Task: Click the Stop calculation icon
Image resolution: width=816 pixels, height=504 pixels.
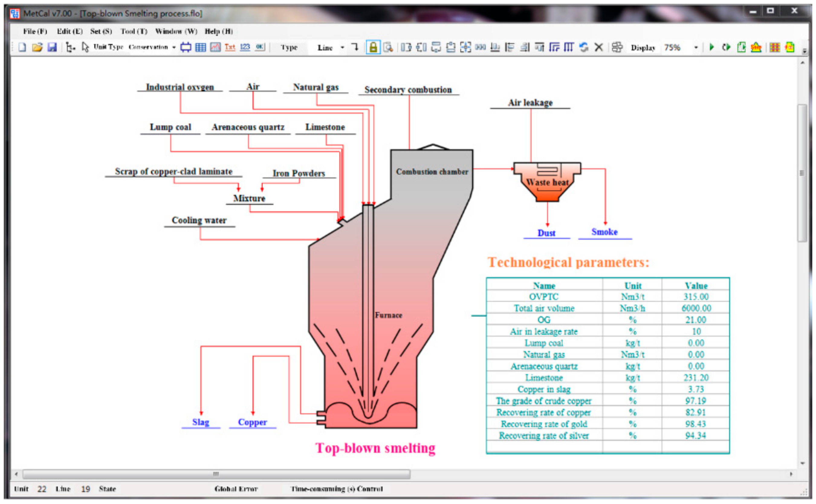Action: (x=756, y=47)
